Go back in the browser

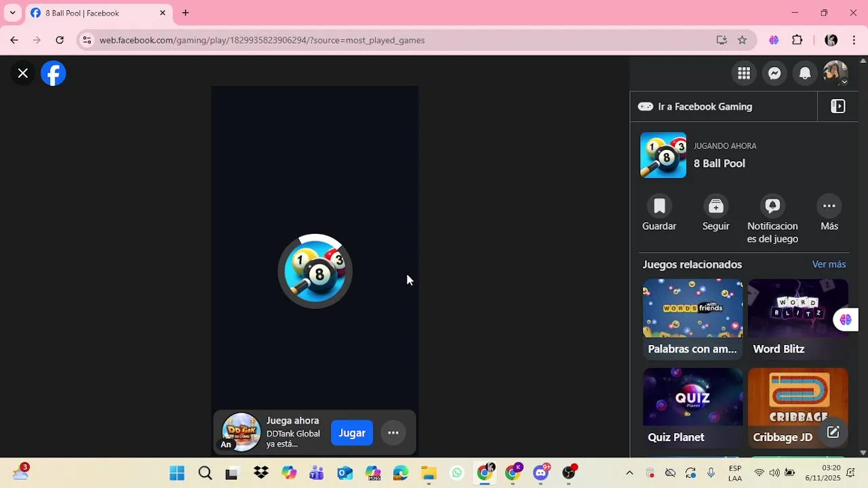click(14, 40)
